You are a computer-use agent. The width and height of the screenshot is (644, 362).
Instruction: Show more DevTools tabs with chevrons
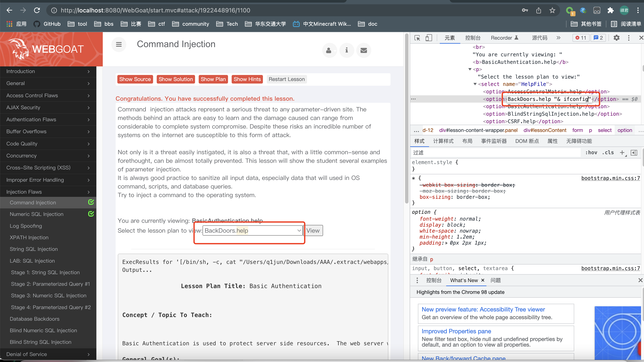tap(559, 38)
